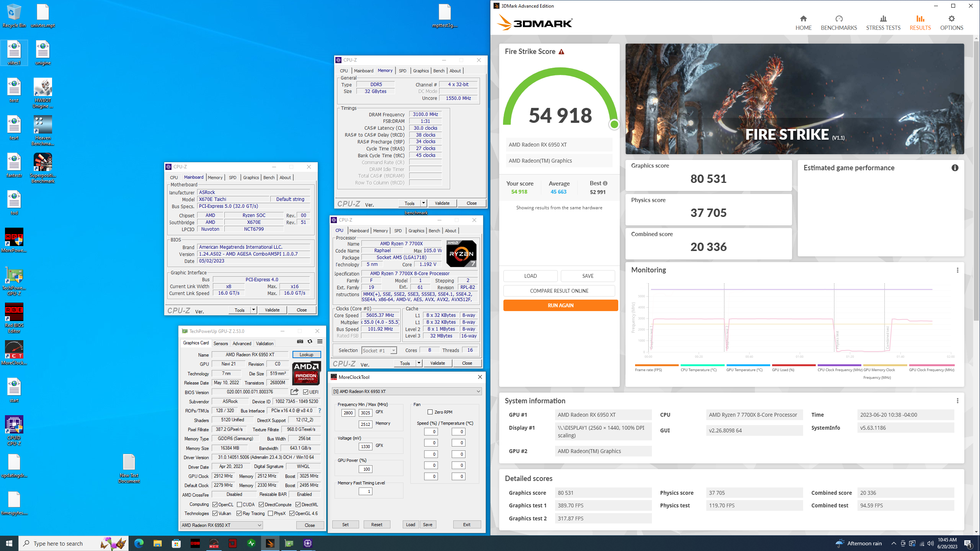The width and height of the screenshot is (980, 551).
Task: Click RUN AGAIN in 3DMark
Action: [560, 305]
